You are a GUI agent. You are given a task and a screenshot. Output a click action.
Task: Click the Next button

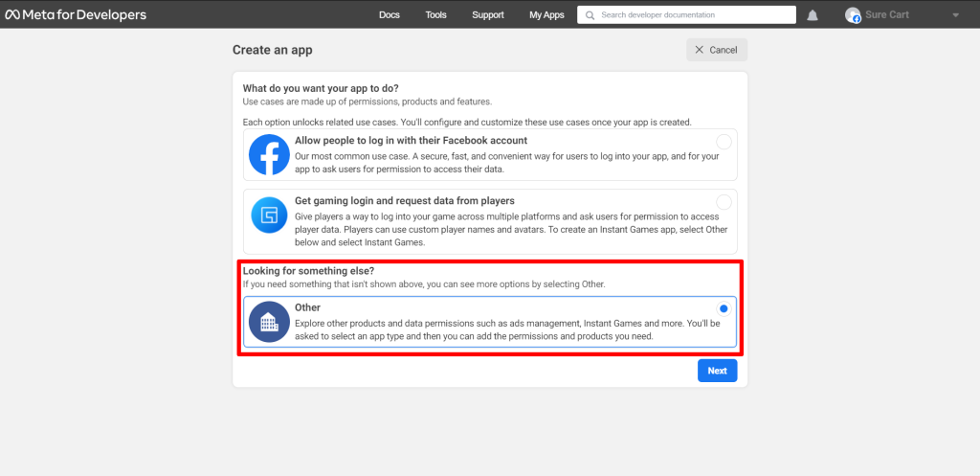pyautogui.click(x=718, y=371)
